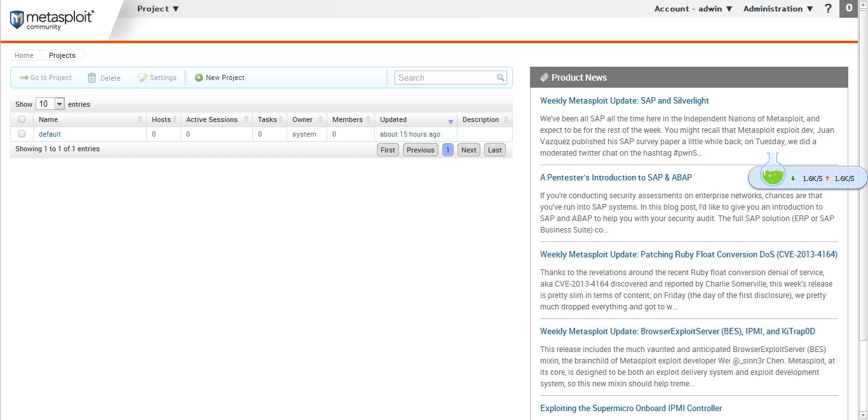Open the default project link

[x=50, y=134]
